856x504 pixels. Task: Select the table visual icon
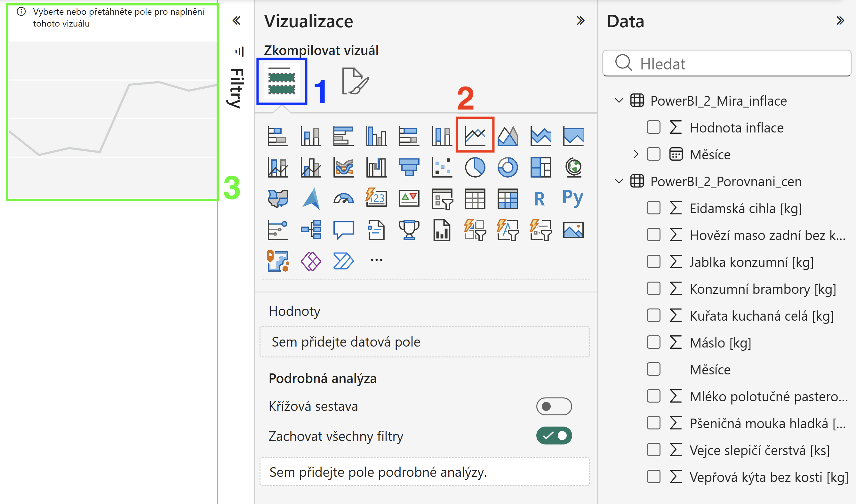pyautogui.click(x=475, y=199)
